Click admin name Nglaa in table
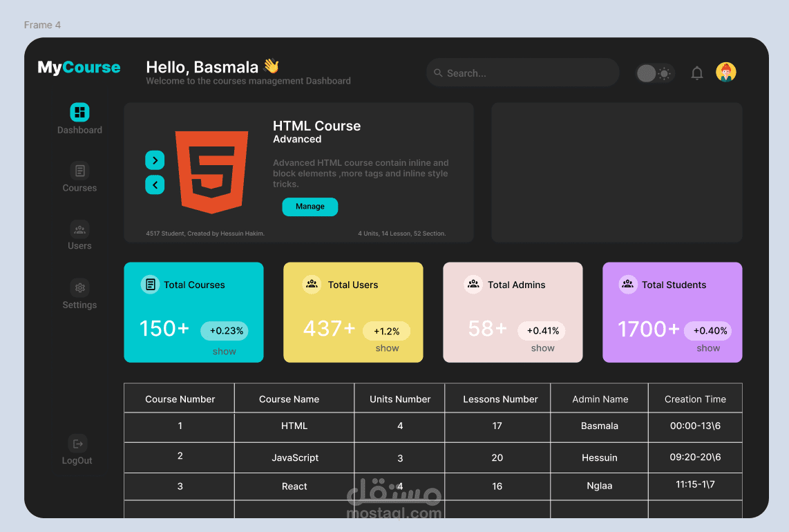This screenshot has width=789, height=532. pos(599,486)
